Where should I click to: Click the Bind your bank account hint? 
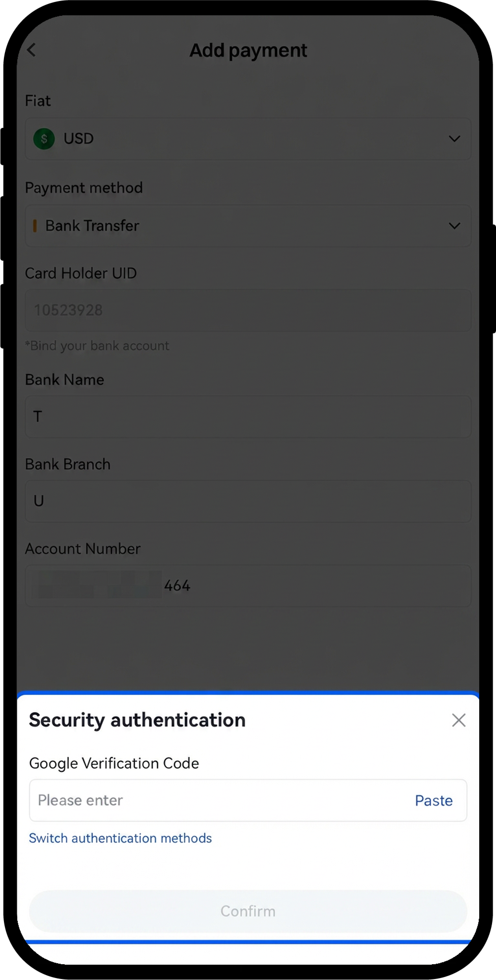pyautogui.click(x=97, y=346)
